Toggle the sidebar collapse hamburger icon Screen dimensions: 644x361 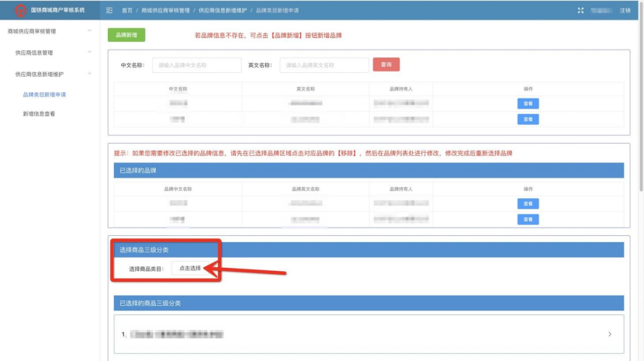click(x=109, y=10)
